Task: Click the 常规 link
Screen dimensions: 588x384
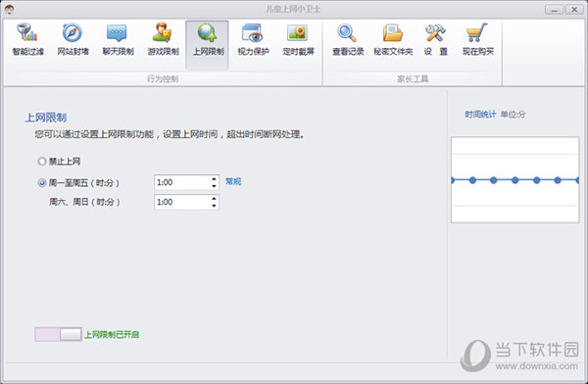Action: (233, 181)
